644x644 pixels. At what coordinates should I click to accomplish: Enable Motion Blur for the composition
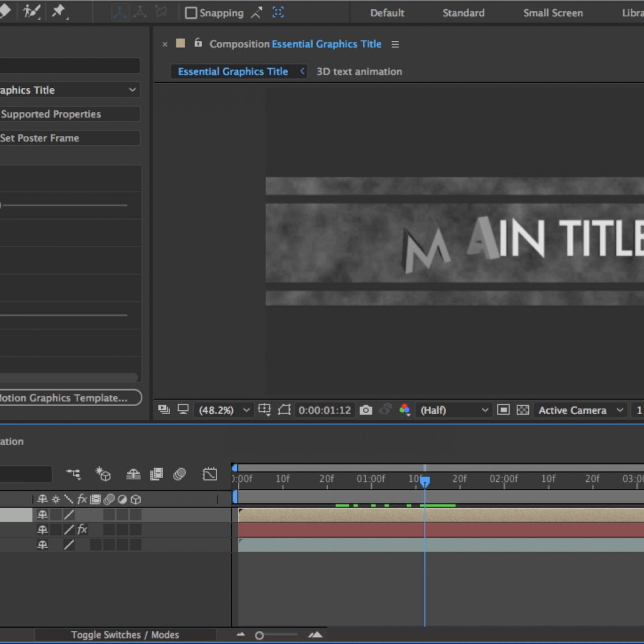(180, 474)
